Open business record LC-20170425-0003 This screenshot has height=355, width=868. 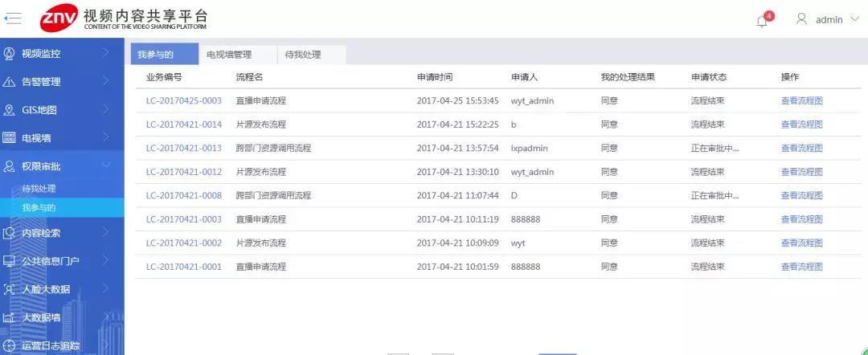(x=183, y=101)
